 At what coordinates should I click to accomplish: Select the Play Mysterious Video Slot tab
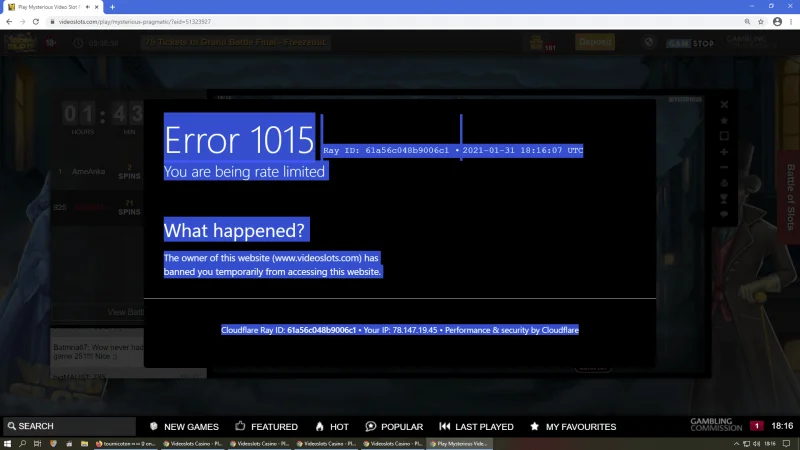(x=52, y=7)
